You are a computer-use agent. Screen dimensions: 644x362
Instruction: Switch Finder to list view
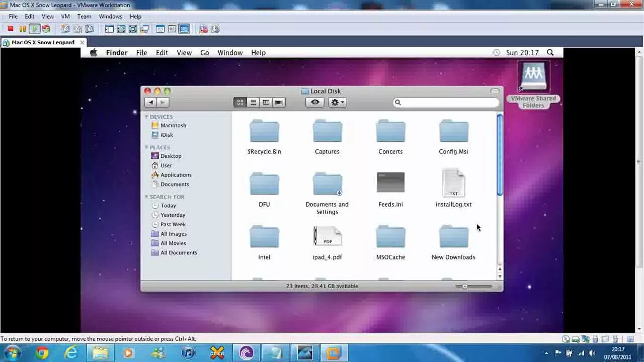(253, 102)
